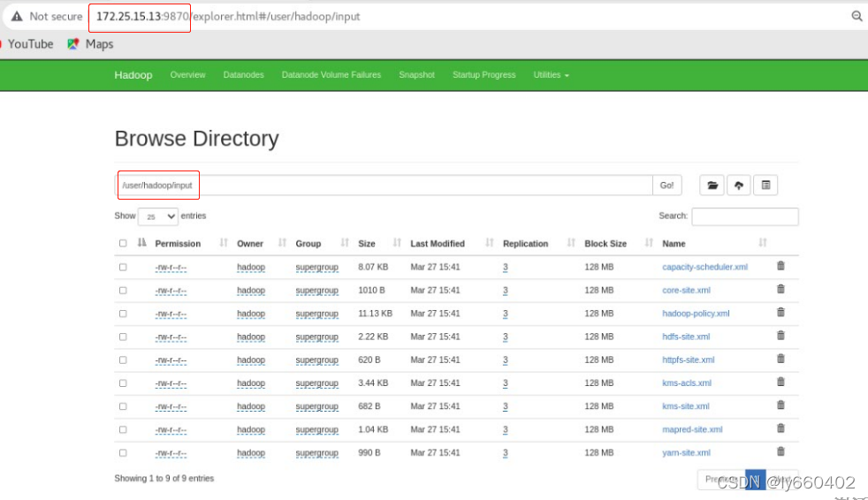
Task: Click owner hadoop of mapred-site.xml row
Action: [x=251, y=429]
